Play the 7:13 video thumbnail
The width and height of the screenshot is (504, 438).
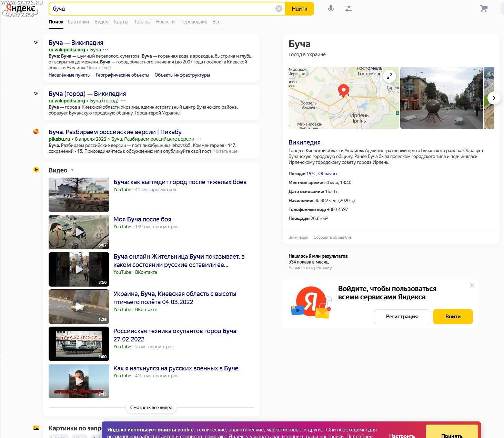79,381
